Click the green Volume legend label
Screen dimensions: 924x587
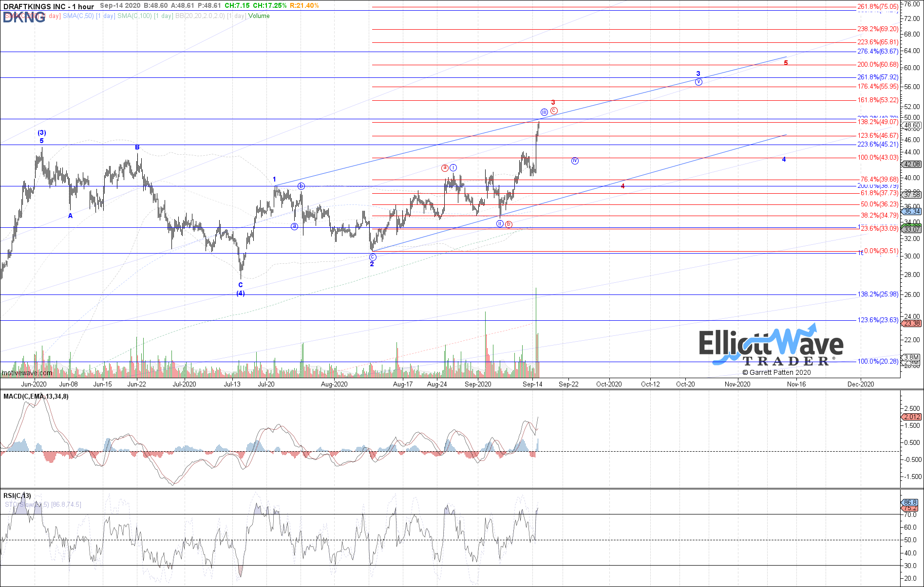coord(259,16)
